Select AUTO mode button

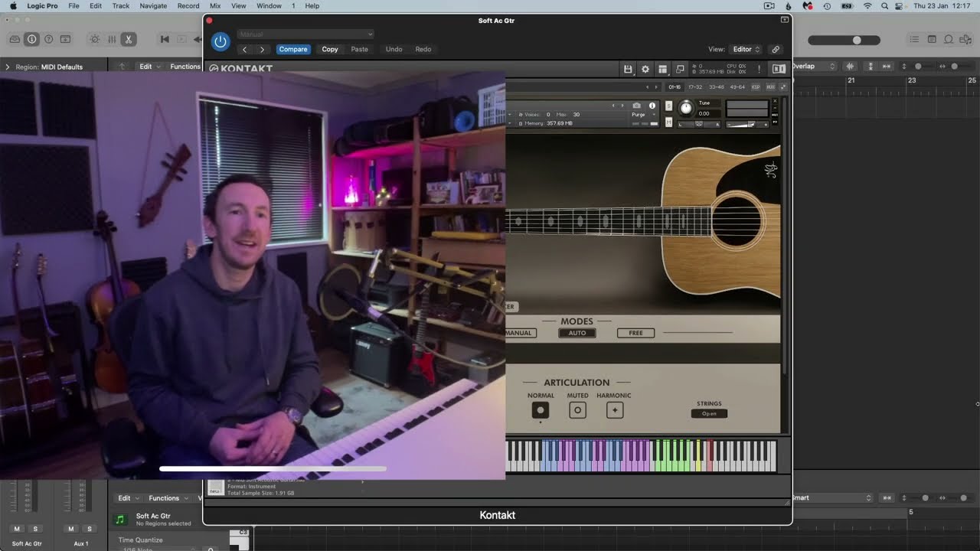(x=577, y=333)
